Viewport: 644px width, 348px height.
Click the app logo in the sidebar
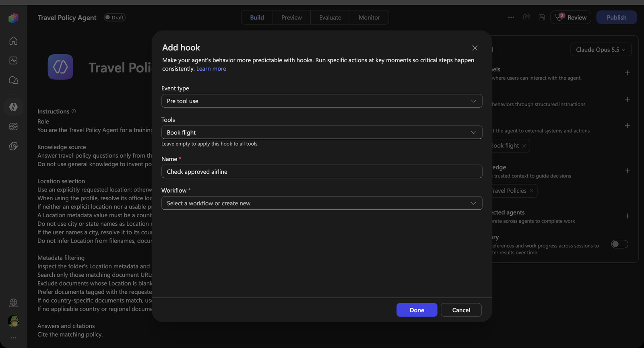(x=13, y=18)
